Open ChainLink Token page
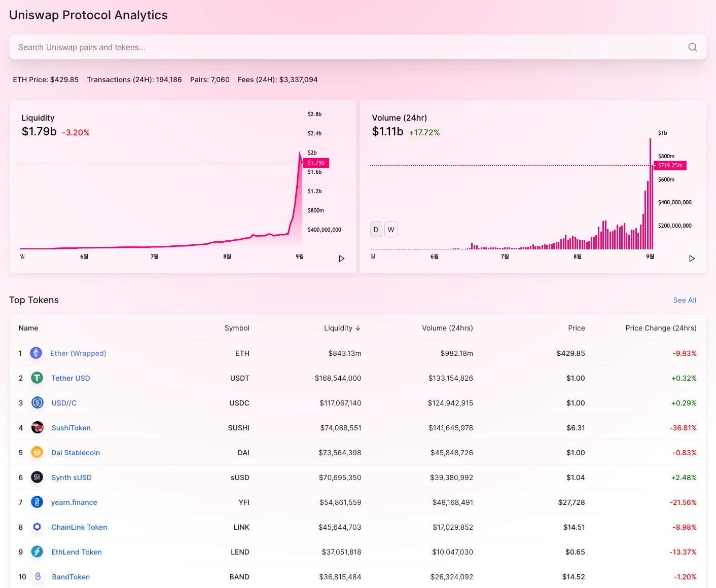 pos(79,527)
